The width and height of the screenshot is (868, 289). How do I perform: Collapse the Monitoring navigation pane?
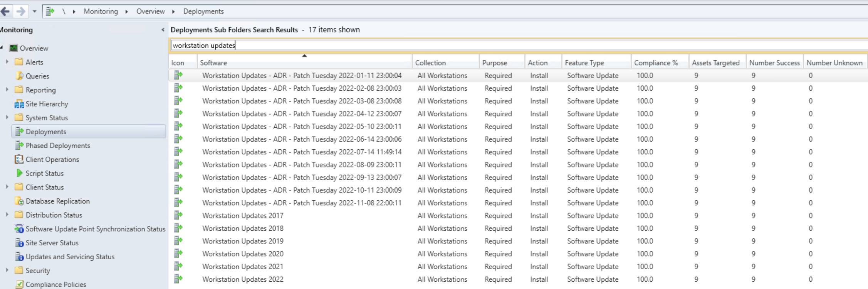click(x=163, y=30)
